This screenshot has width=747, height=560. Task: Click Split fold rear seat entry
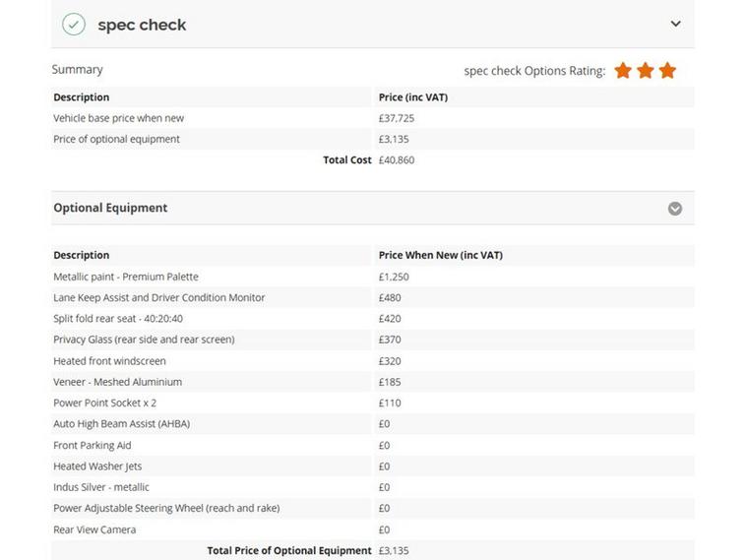tap(118, 319)
